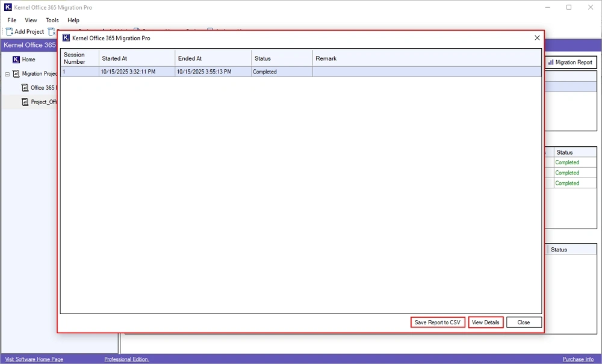Click the dialog's Kernel logo icon
The width and height of the screenshot is (602, 364).
[x=66, y=38]
